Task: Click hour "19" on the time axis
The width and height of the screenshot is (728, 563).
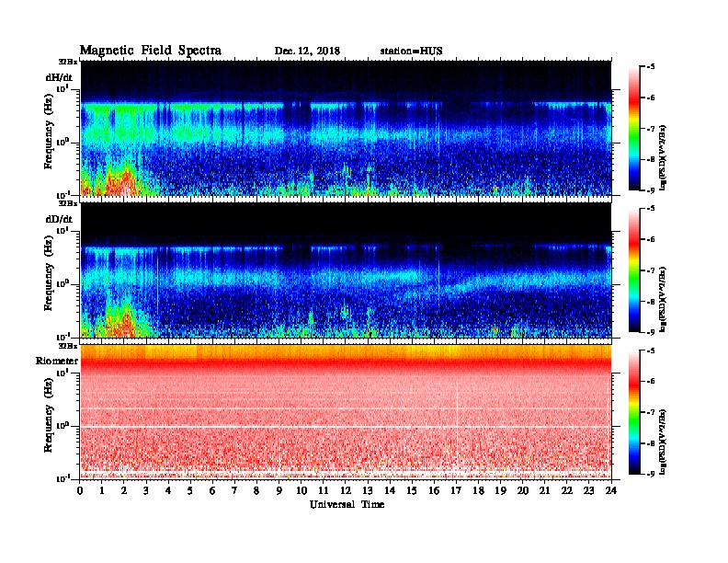Action: coord(500,490)
